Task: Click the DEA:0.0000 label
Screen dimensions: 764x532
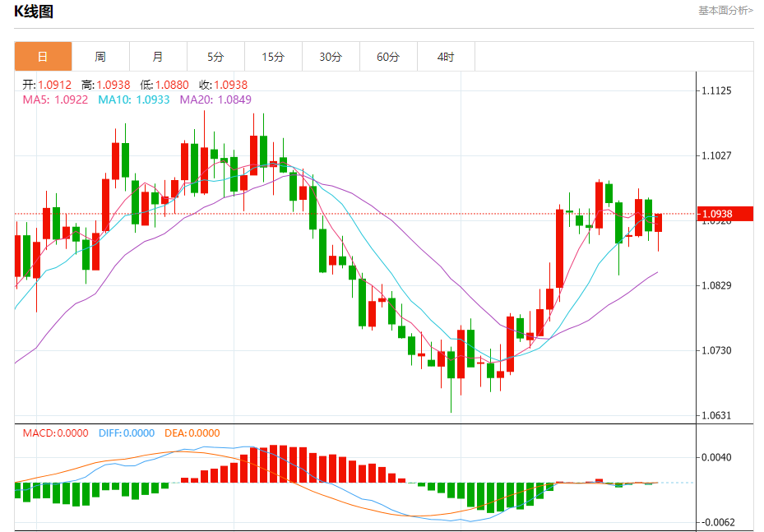Action: click(192, 433)
